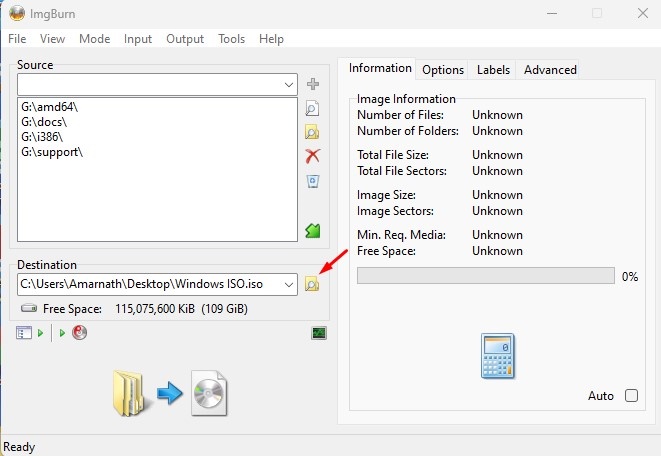This screenshot has width=661, height=456.
Task: Click the calculator icon to calculate size
Action: [x=496, y=355]
